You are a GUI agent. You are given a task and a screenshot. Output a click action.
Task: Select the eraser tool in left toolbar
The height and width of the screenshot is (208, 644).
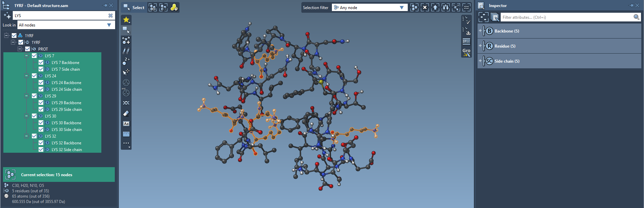click(126, 114)
